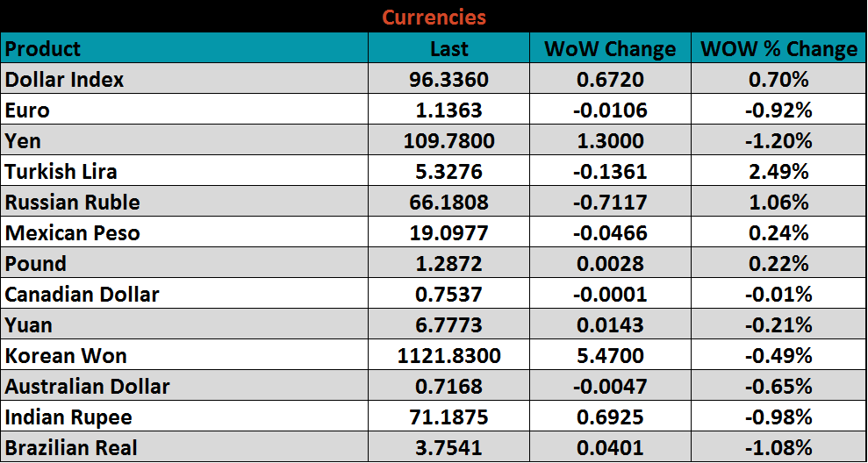The image size is (868, 463).
Task: Click Korean Won last value 1121.8300
Action: 448,356
